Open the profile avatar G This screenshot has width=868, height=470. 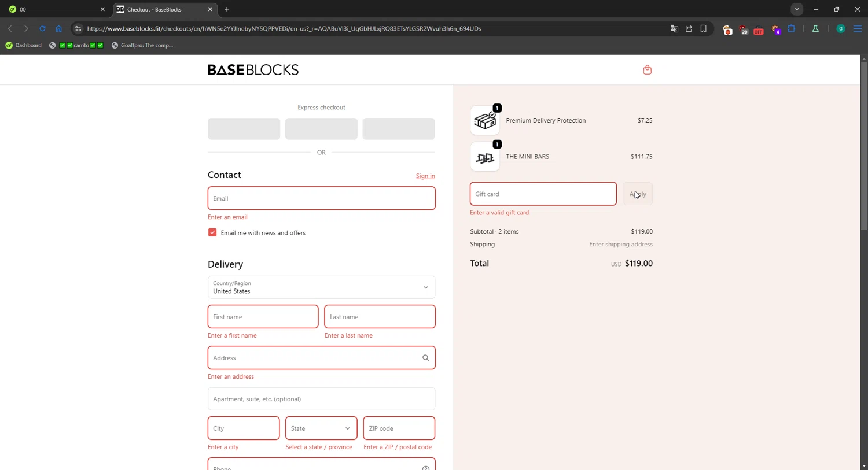pyautogui.click(x=841, y=29)
